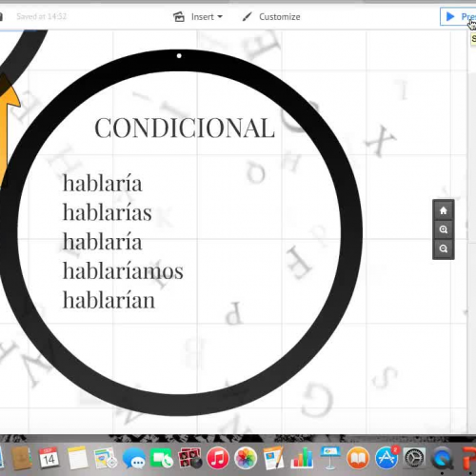Open Pages from the dock
The image size is (476, 476).
coord(273,458)
